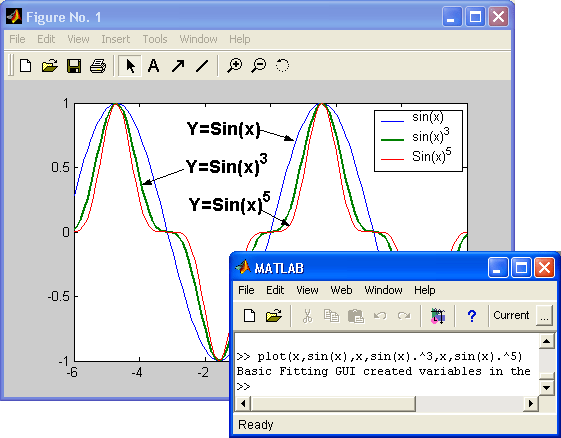Click Copy icon in MATLAB toolbar
This screenshot has width=561, height=438.
tap(331, 316)
